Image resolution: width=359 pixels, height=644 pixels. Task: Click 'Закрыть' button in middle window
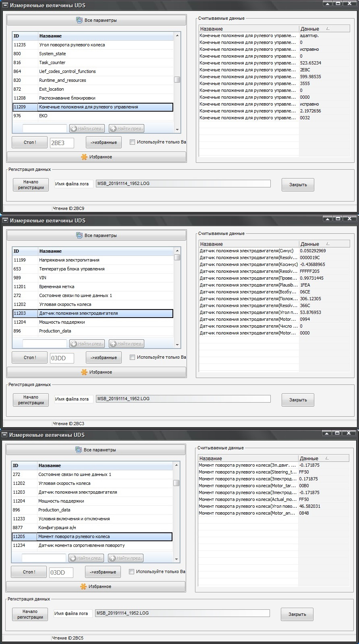pos(298,400)
